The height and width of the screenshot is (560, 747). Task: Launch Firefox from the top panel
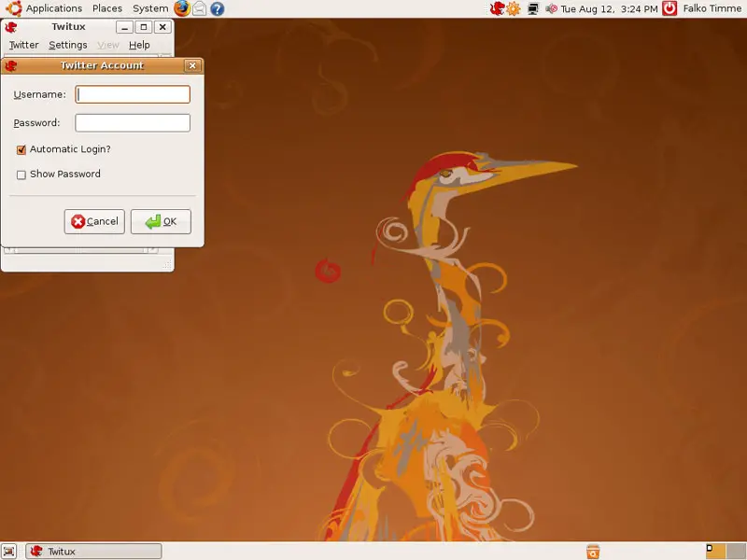pos(181,8)
